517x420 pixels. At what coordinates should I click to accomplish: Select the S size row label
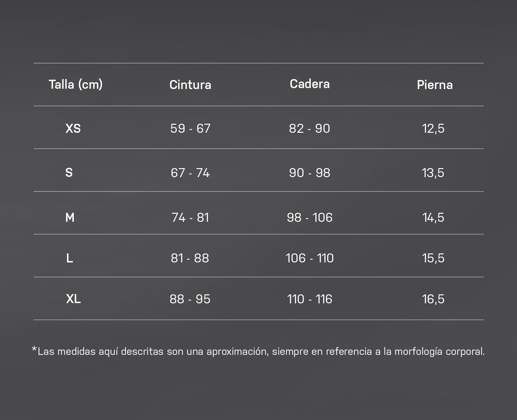pos(69,172)
